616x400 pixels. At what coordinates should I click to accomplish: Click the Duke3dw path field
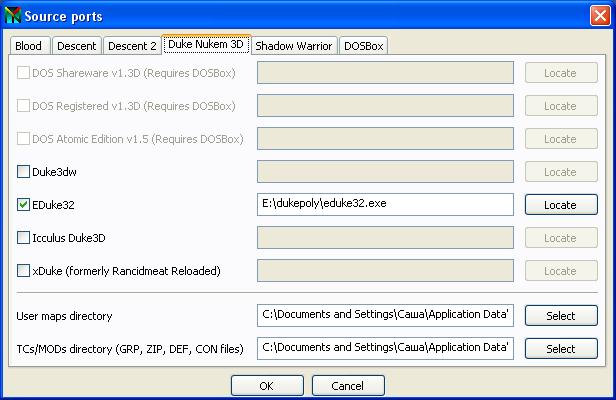385,172
